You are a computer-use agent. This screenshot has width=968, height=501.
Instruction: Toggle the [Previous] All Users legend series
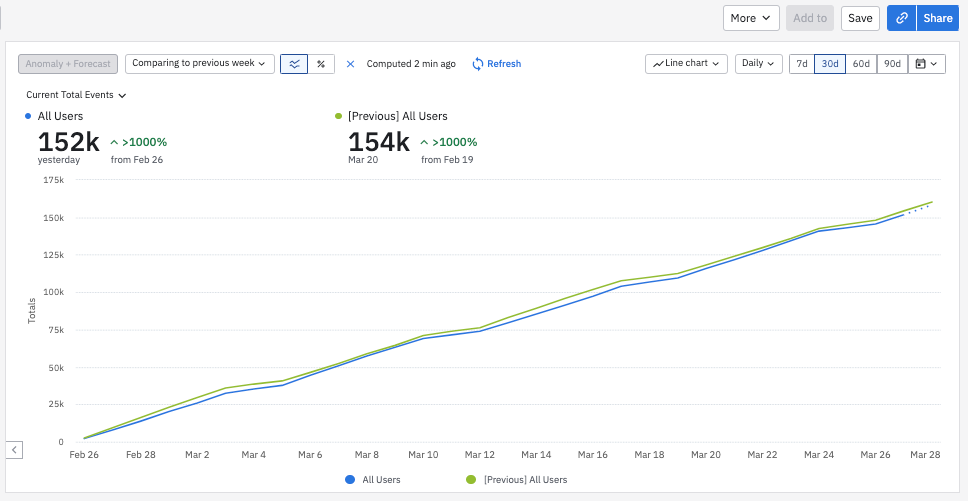click(x=516, y=480)
